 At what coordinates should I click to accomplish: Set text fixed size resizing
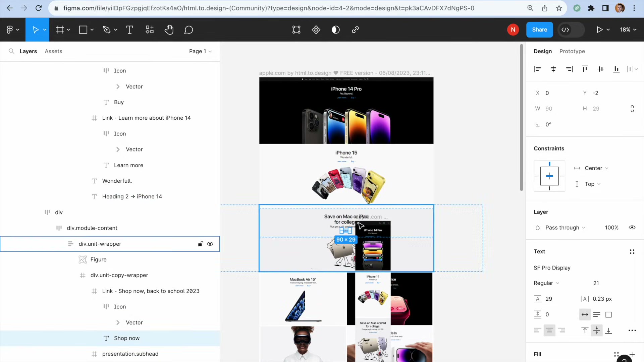[x=608, y=315]
